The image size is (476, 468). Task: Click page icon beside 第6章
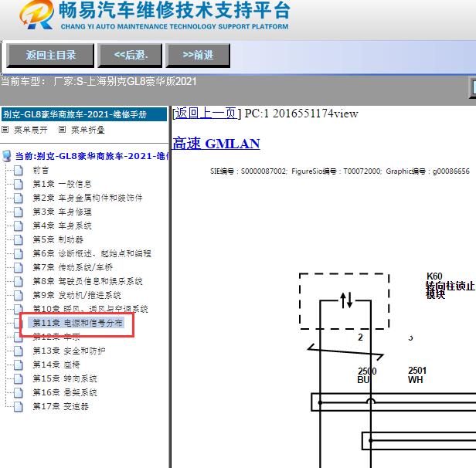coord(19,254)
